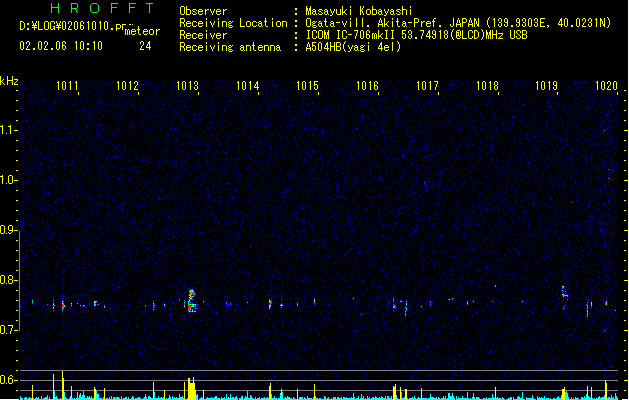Click time axis label 1019
Image resolution: width=629 pixels, height=400 pixels.
click(x=547, y=86)
